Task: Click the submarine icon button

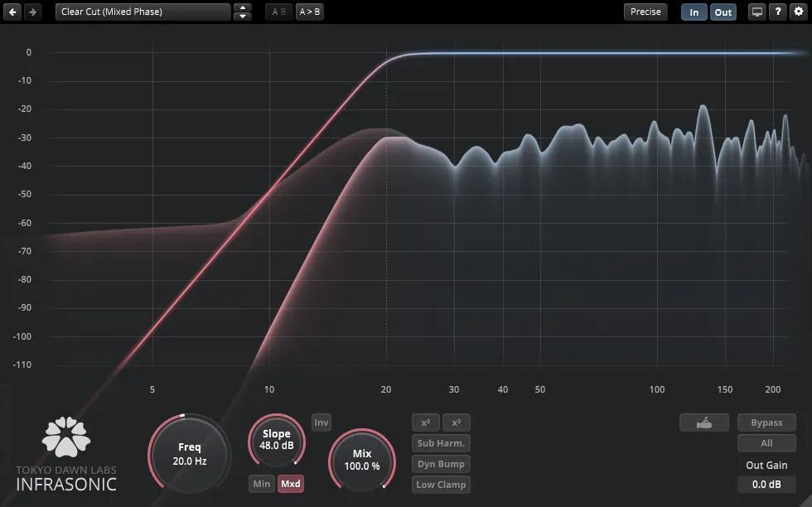Action: pos(703,422)
